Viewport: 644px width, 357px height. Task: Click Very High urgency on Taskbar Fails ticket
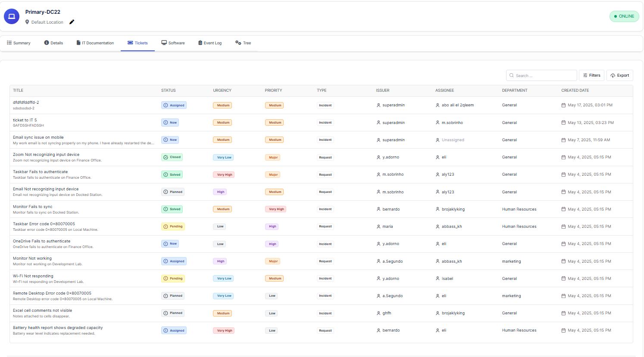point(224,175)
